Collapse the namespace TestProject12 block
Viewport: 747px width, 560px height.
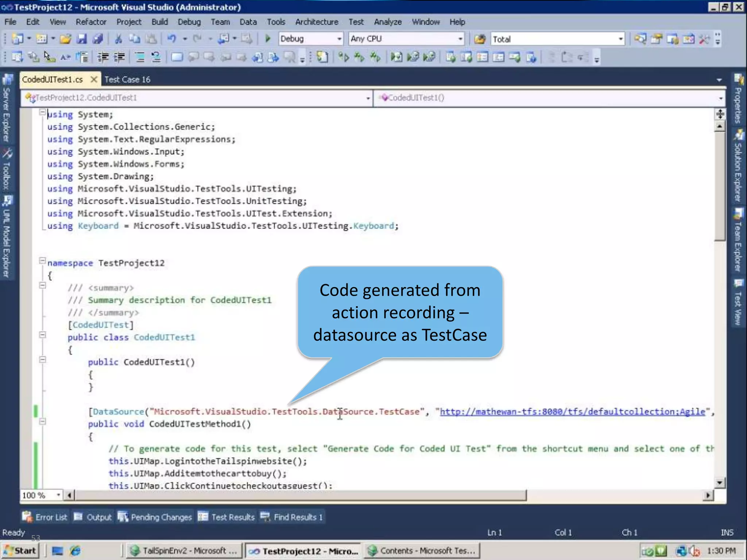[x=42, y=261]
